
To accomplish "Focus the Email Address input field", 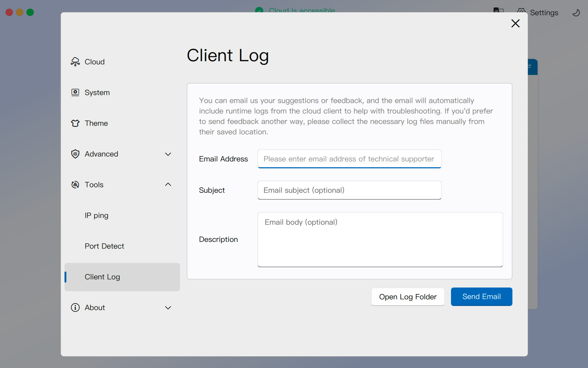I will (x=349, y=159).
